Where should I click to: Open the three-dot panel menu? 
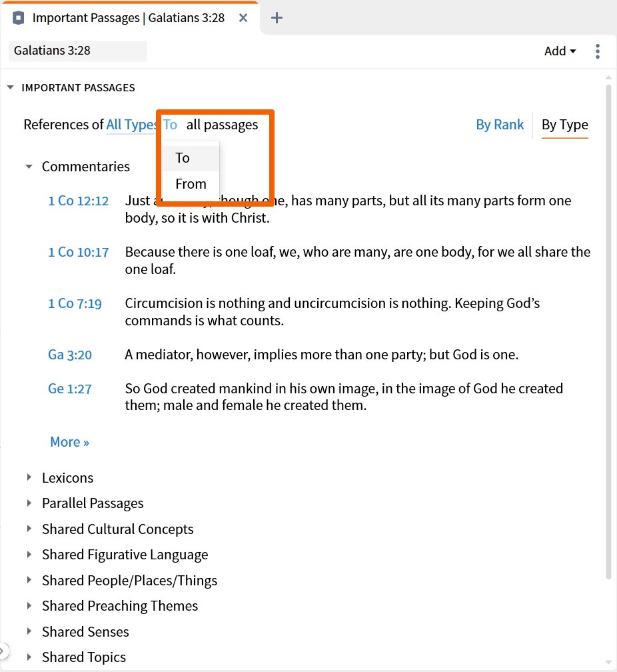598,51
